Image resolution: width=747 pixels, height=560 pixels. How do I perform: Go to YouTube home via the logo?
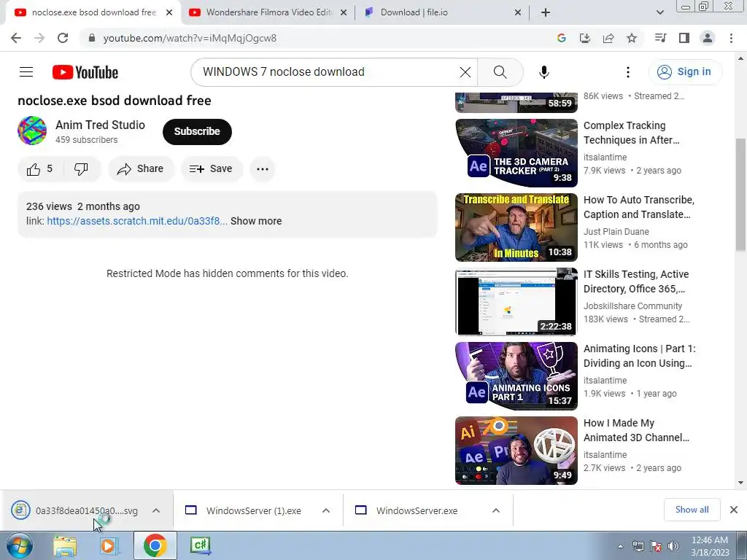pos(85,72)
